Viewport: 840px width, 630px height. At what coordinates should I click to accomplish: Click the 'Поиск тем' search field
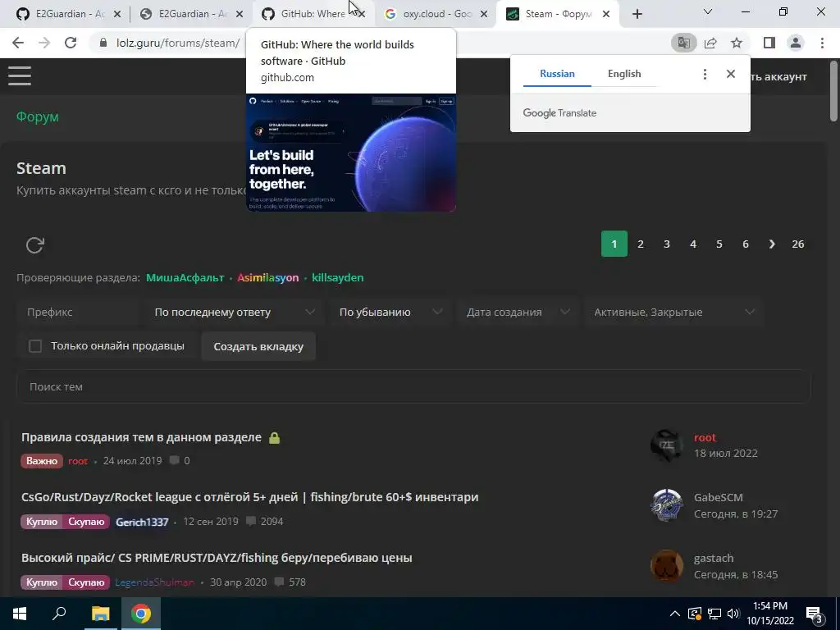point(413,386)
